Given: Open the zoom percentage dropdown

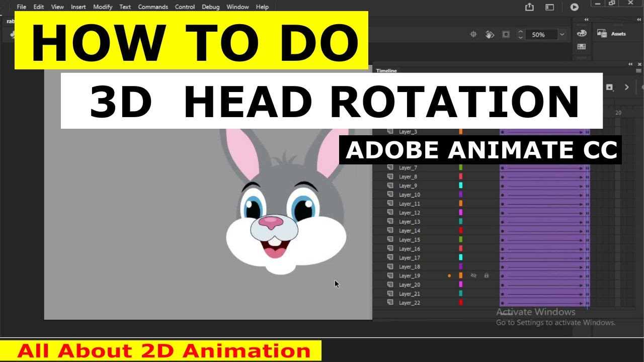Looking at the screenshot, I should tap(561, 34).
